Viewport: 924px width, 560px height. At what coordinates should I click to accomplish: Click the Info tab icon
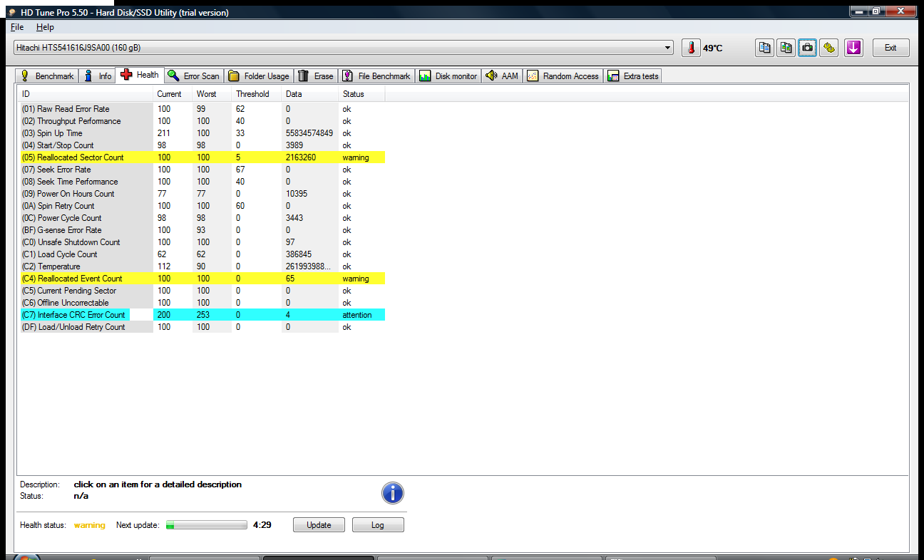pyautogui.click(x=88, y=76)
